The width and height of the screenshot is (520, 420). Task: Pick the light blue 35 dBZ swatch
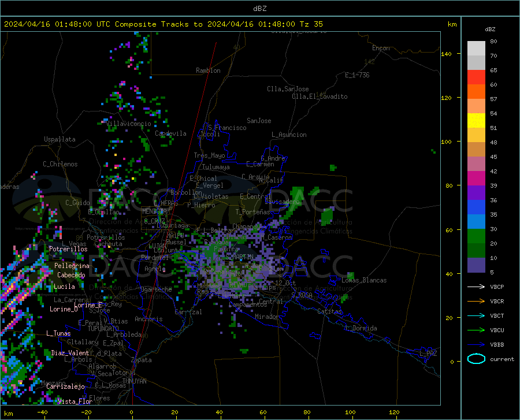point(476,222)
